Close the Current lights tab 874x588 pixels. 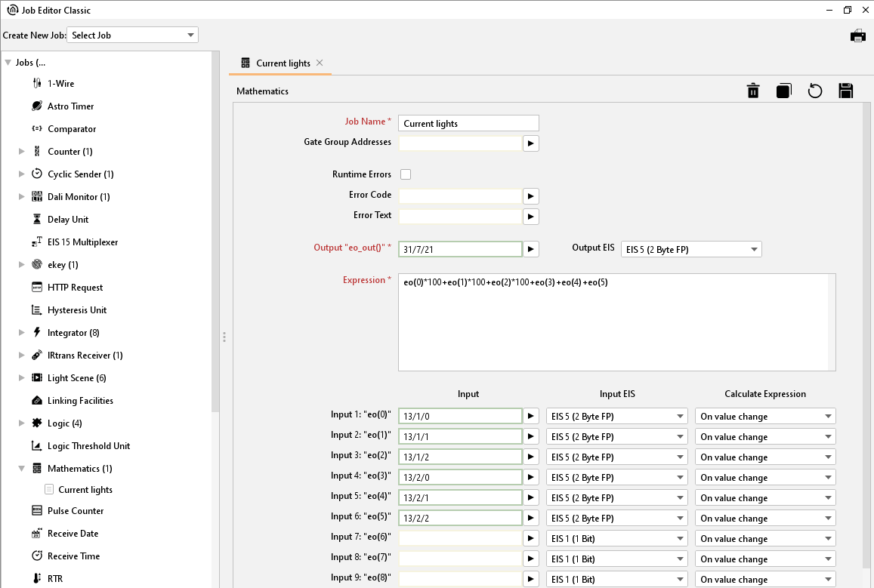[x=320, y=63]
